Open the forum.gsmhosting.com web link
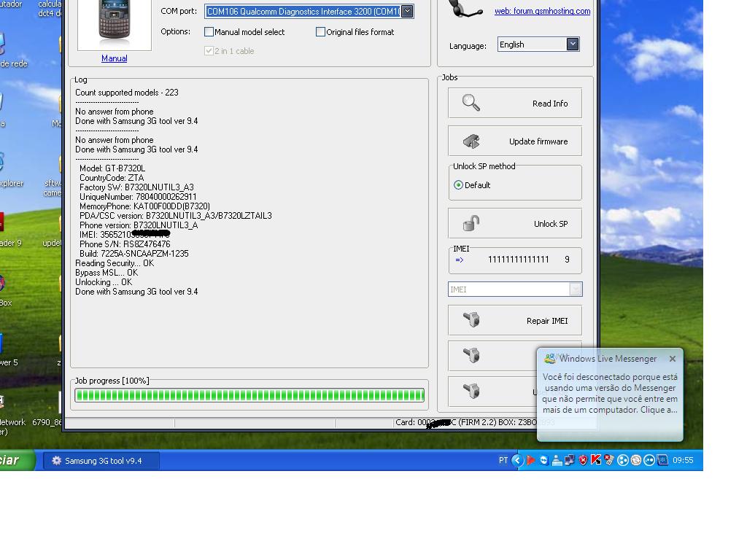The height and width of the screenshot is (560, 747). (542, 11)
